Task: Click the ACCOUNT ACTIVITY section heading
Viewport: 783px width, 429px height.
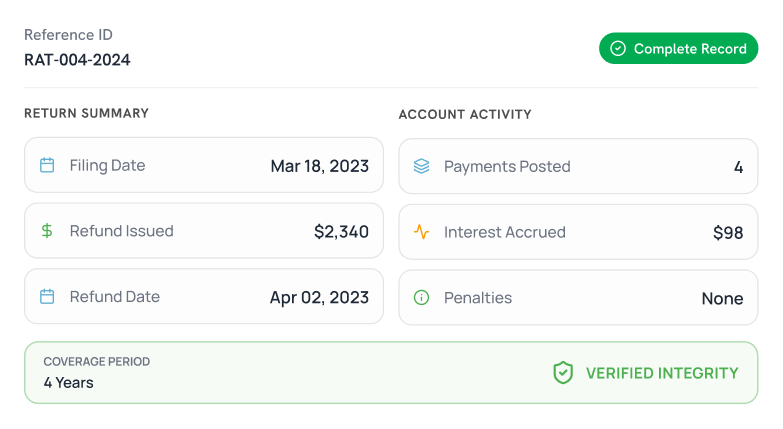Action: 464,114
